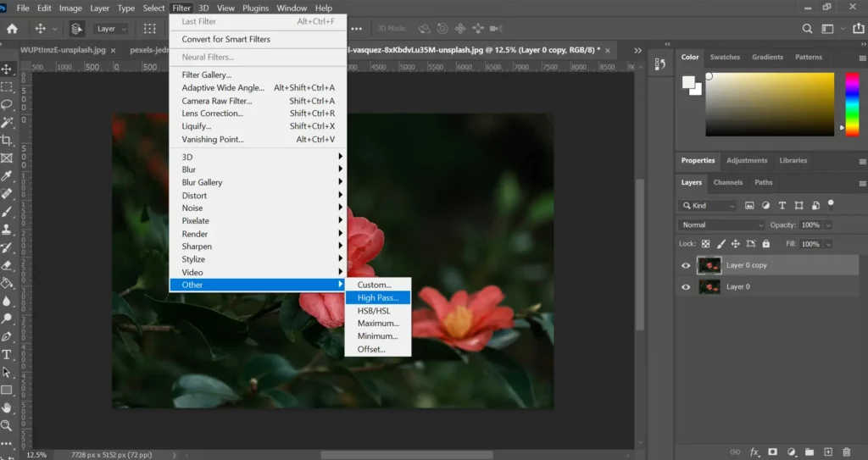Create new fill or adjustment layer
Viewport: 868px width, 460px height.
[792, 452]
